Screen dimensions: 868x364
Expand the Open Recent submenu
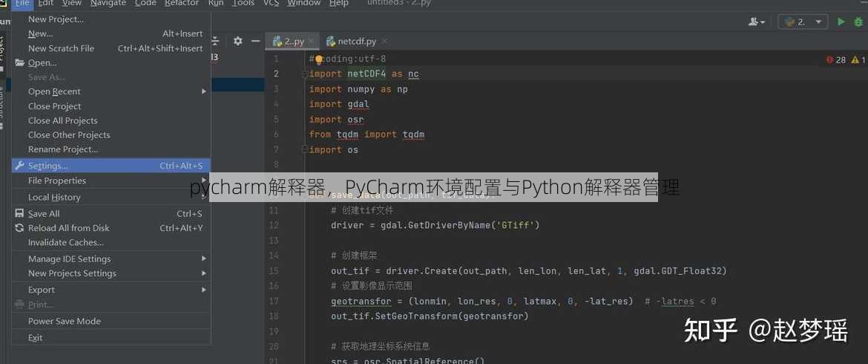(111, 91)
